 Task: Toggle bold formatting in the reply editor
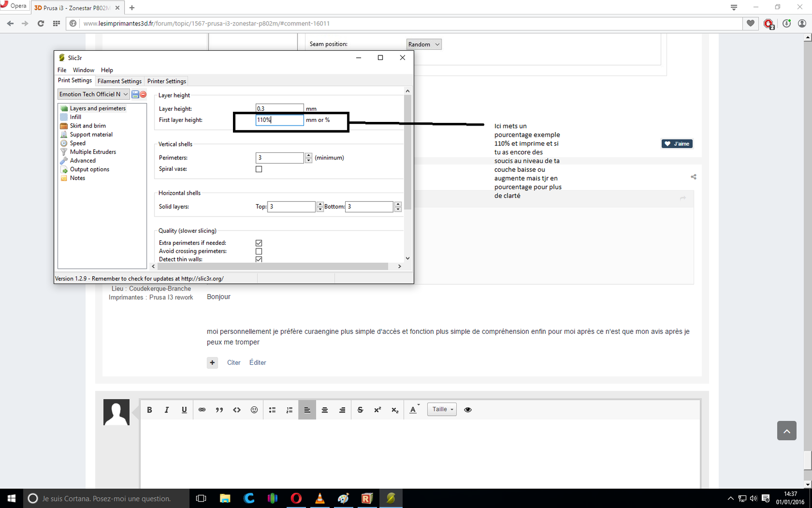(x=150, y=410)
